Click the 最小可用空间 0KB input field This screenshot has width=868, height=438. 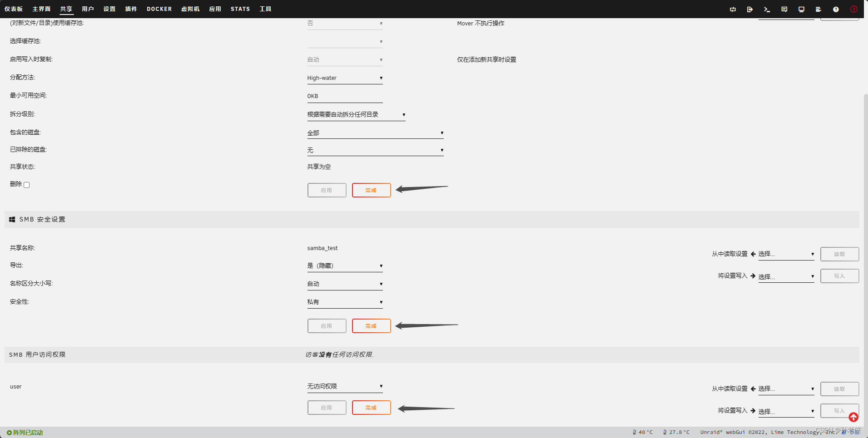tap(344, 96)
